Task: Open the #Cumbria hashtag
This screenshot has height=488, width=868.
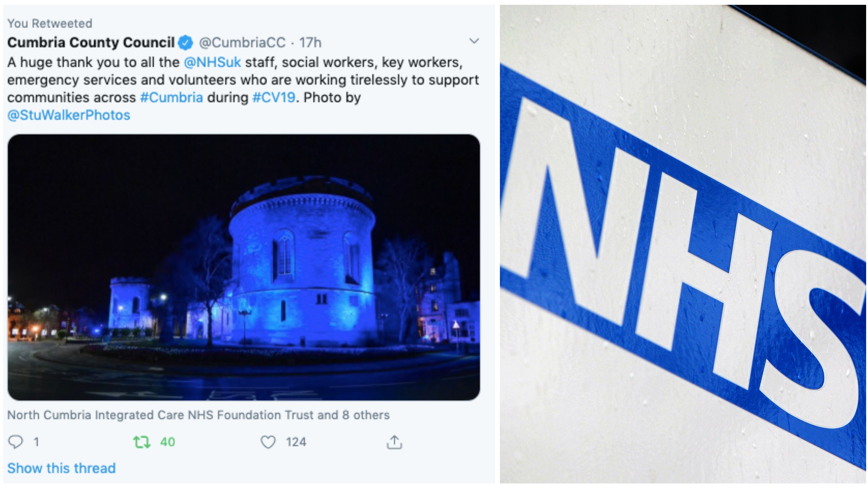Action: (x=172, y=97)
